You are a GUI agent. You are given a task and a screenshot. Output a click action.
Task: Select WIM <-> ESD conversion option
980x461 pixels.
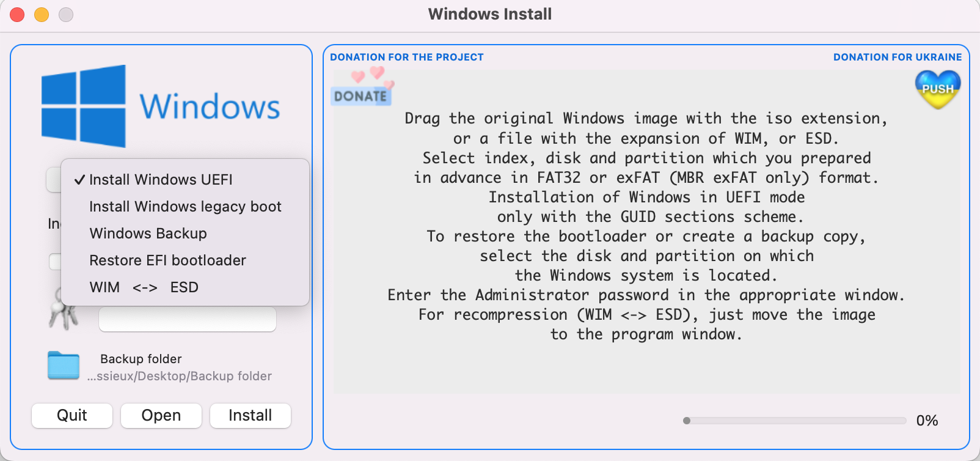185,287
